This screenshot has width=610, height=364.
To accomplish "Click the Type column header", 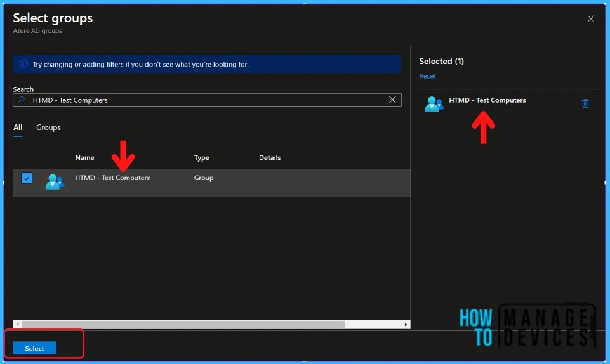I will [201, 157].
